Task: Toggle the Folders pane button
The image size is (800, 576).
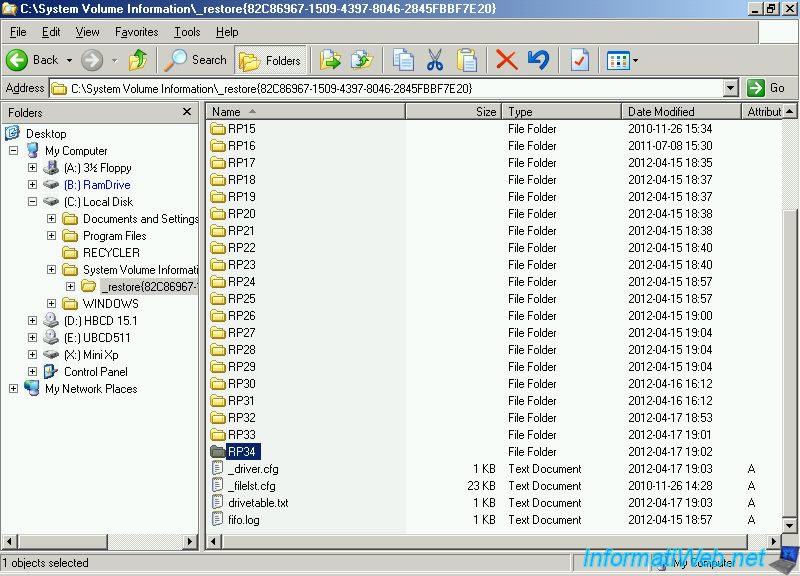Action: [270, 60]
